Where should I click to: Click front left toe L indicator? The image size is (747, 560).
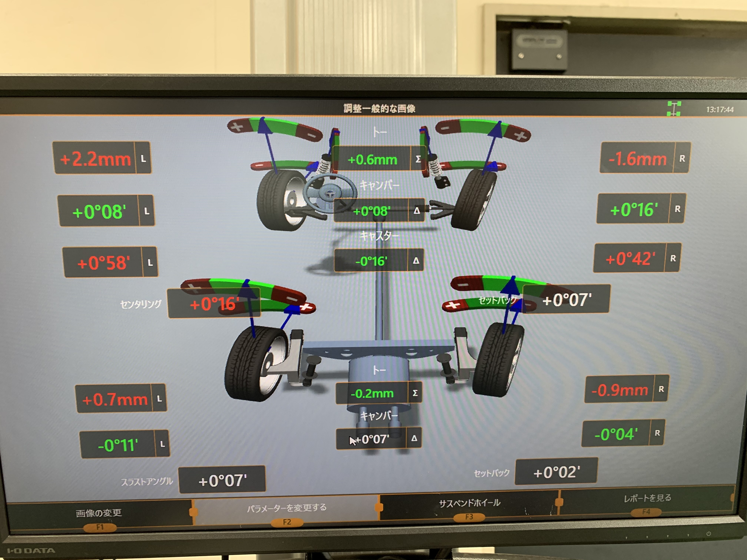click(144, 159)
